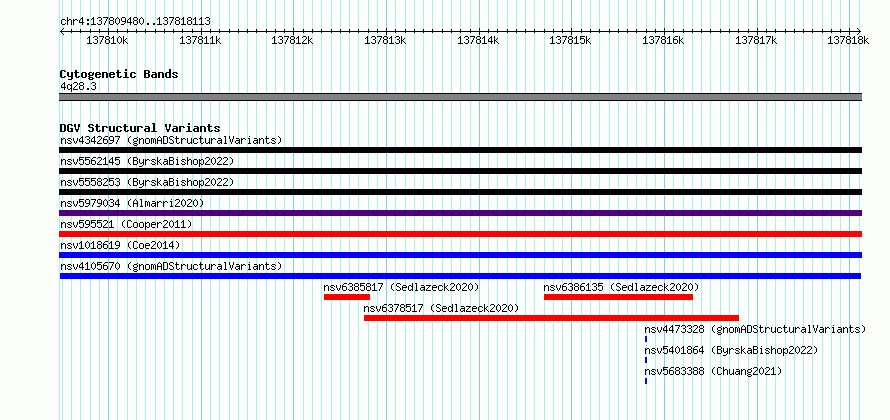Click the gray 4q28.3 cytogenetic band bar
This screenshot has width=890, height=420.
point(460,97)
